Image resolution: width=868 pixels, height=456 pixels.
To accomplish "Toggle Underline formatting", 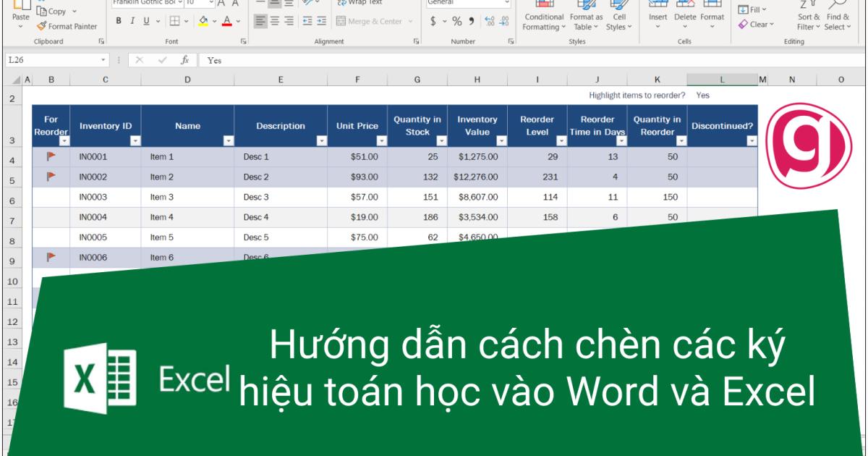I will (145, 20).
